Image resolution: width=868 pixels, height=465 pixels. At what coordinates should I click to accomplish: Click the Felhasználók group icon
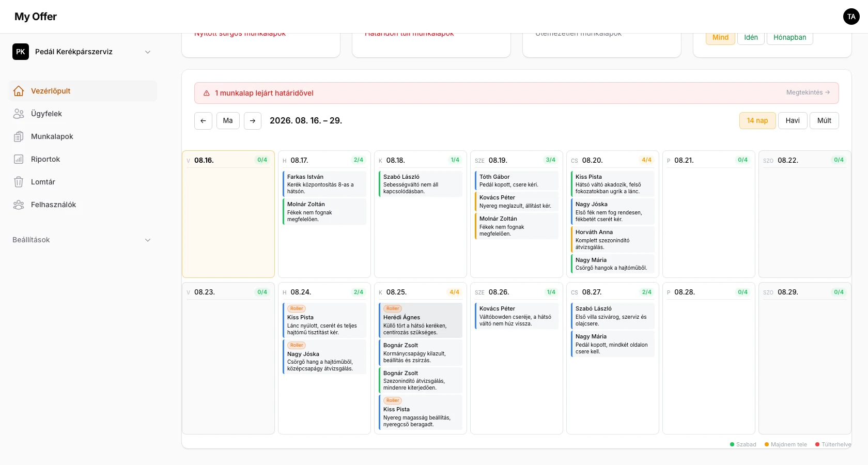[19, 205]
